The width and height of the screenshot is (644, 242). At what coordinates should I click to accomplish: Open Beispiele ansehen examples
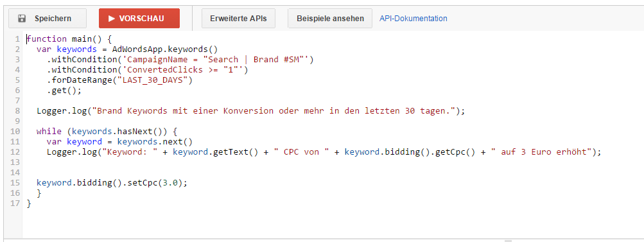tap(330, 19)
